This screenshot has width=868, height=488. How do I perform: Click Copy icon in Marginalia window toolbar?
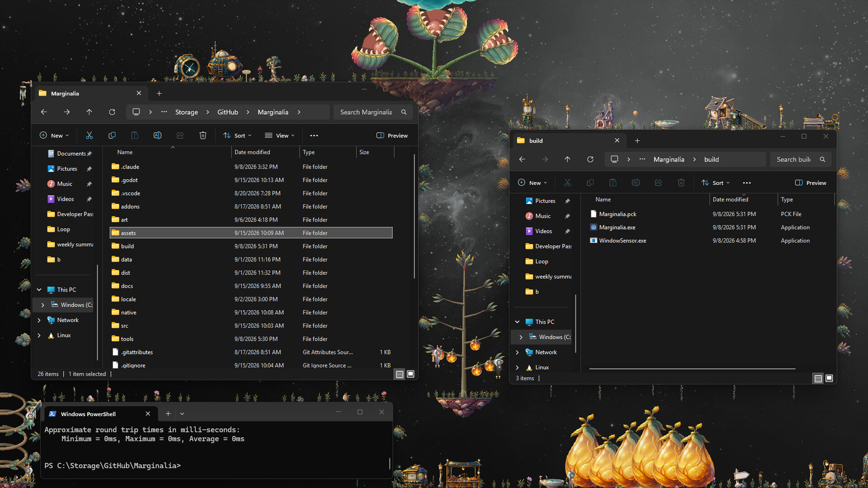click(x=112, y=136)
